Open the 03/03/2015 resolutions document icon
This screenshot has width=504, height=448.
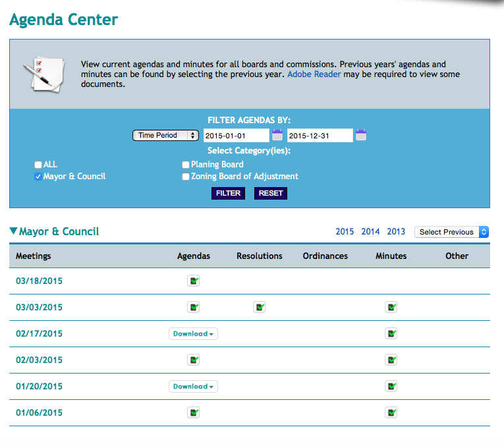tap(260, 307)
